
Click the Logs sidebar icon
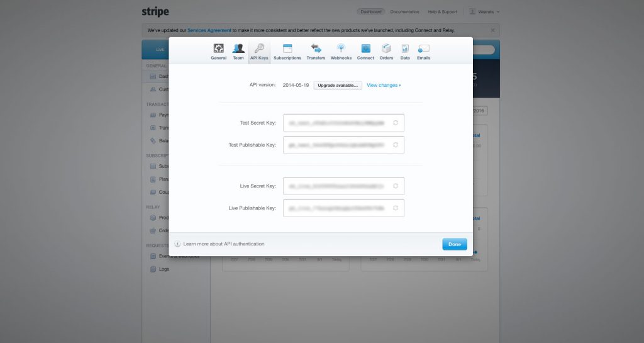pos(153,269)
